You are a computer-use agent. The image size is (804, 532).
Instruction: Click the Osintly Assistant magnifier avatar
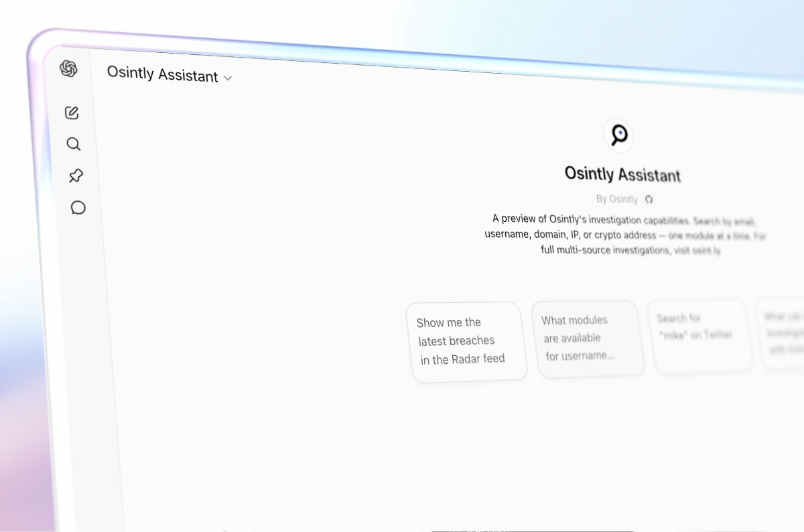point(619,135)
